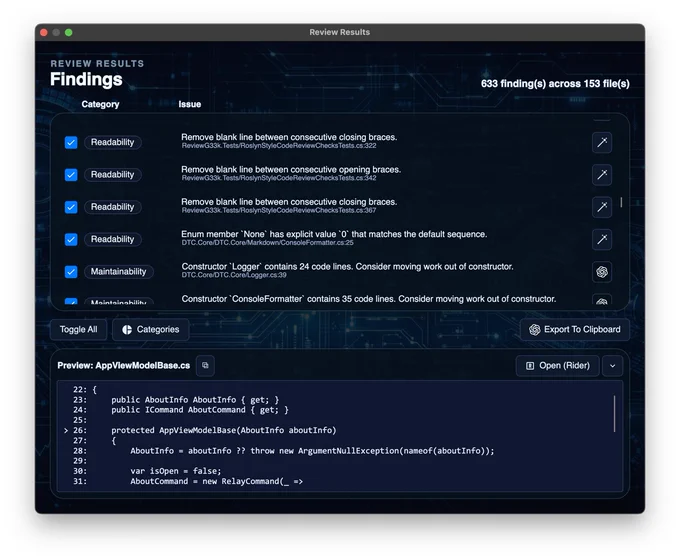Click 'Preview: AppViewModelBase.cs' label
This screenshot has width=680, height=560.
(x=124, y=366)
